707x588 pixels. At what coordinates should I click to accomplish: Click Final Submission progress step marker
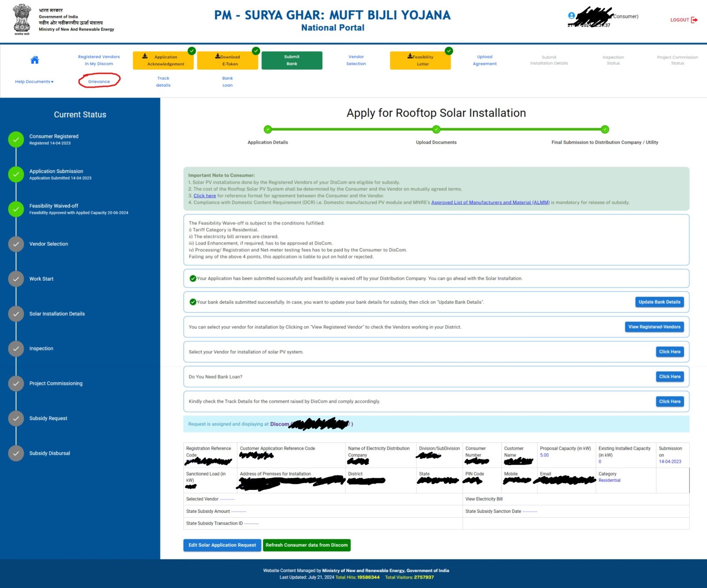(605, 130)
